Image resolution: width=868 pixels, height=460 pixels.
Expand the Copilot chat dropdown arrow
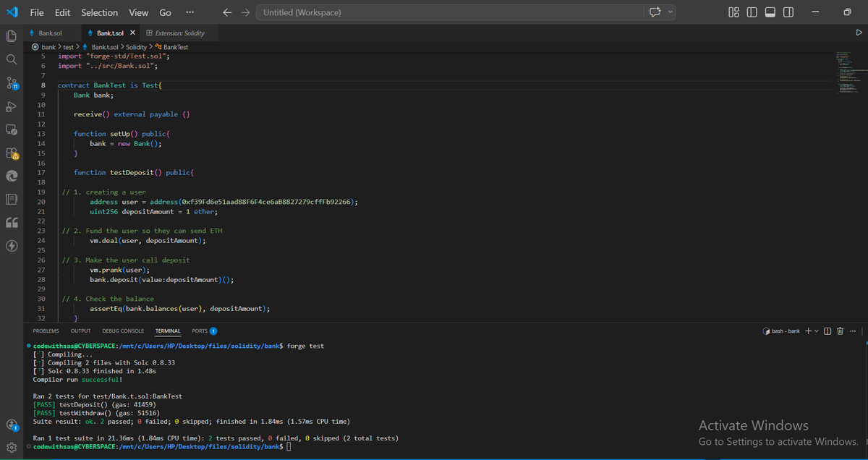[x=671, y=12]
